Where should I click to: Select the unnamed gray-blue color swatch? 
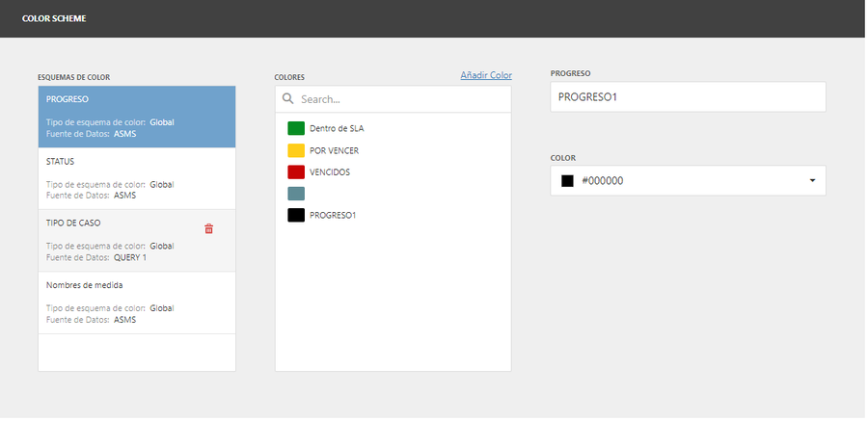coord(296,194)
